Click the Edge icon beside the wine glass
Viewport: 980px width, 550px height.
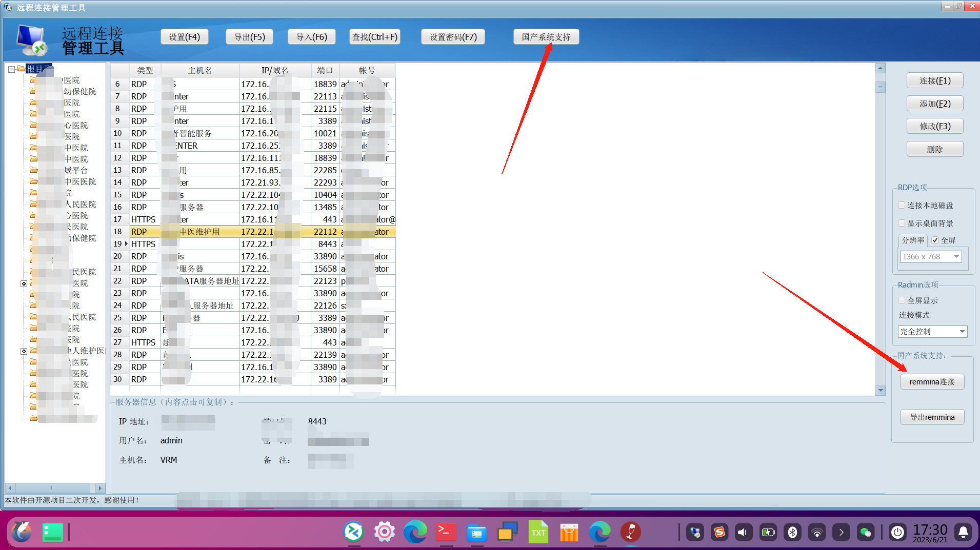599,532
